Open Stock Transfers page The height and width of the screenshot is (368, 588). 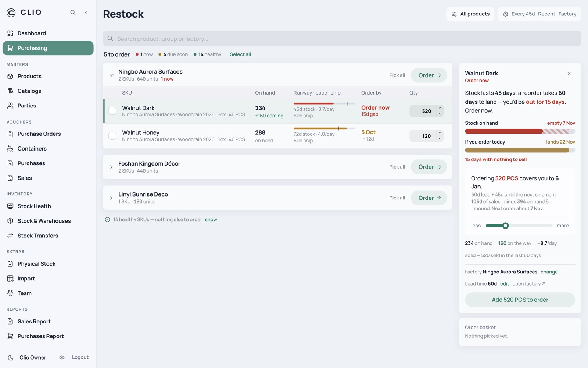48,236
